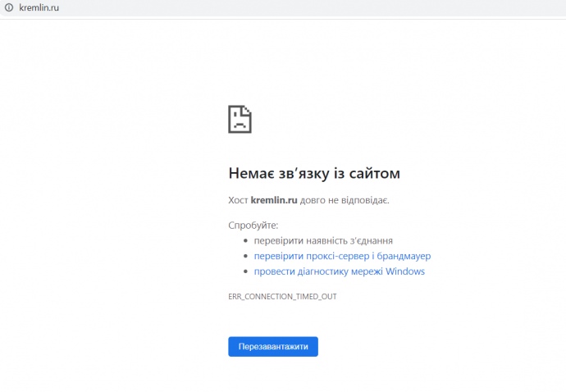Click 'перевірити наявність з'єднання' suggestion text
Screen dimensions: 566x392
(323, 241)
